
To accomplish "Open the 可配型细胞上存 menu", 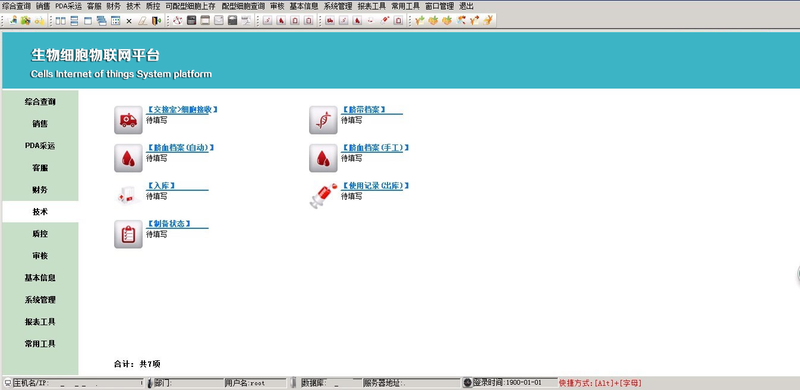I will point(190,6).
